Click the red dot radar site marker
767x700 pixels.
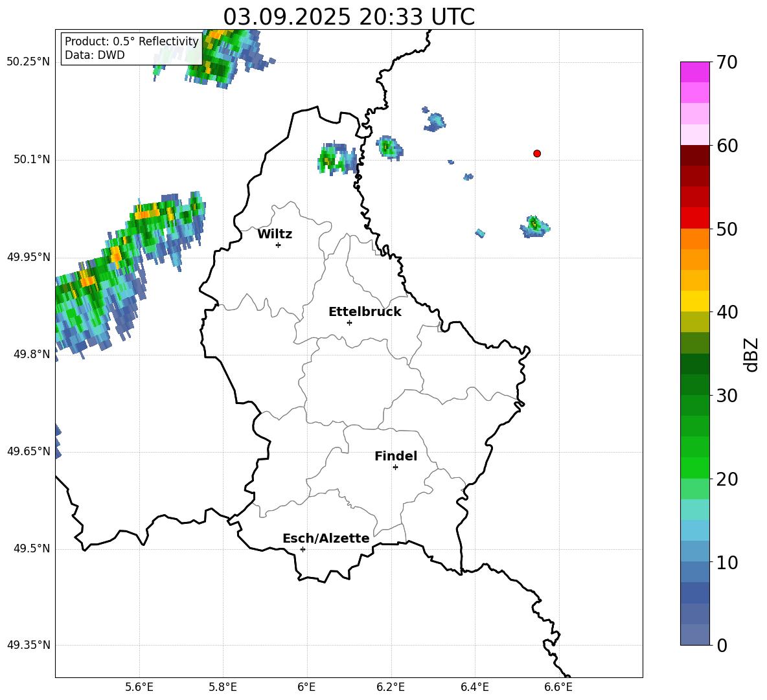537,153
